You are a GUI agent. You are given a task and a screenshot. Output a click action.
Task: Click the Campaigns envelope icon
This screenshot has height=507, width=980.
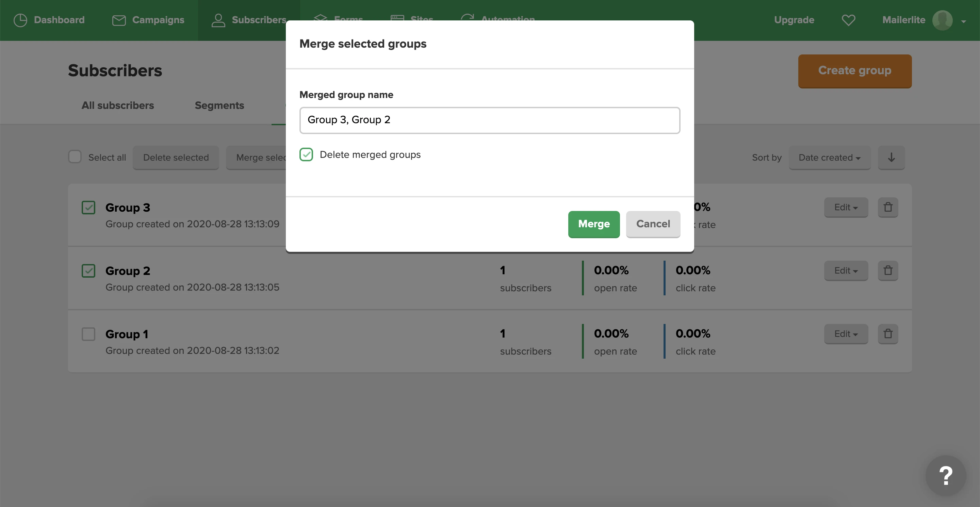click(119, 20)
